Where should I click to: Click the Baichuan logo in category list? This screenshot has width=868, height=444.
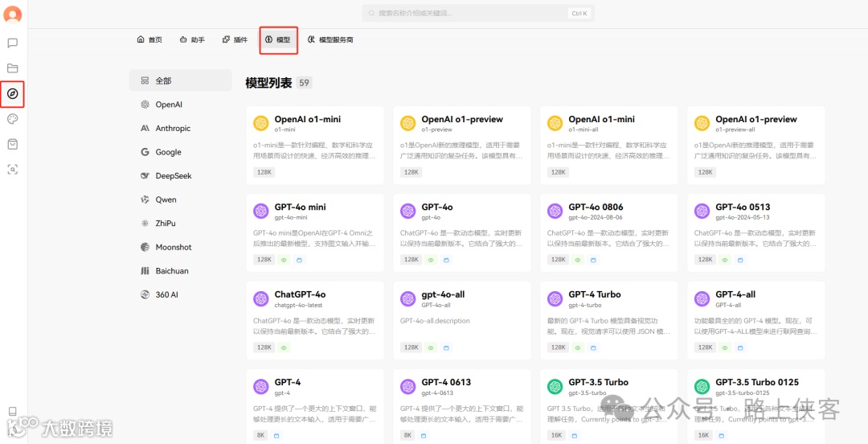(x=145, y=271)
